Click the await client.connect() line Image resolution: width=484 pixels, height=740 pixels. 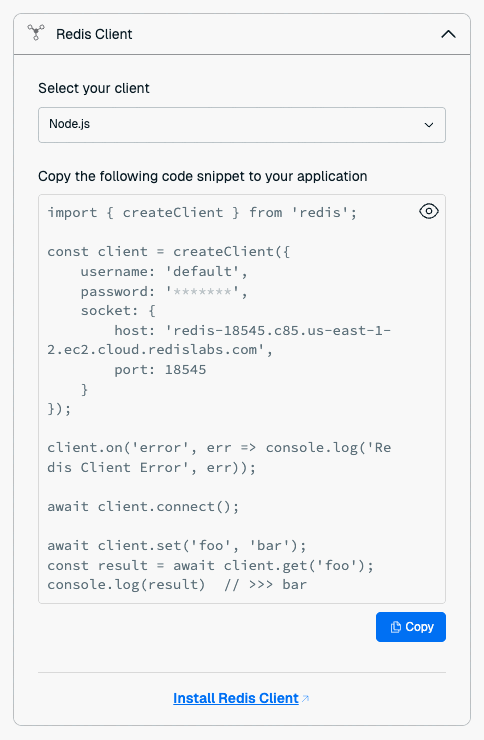(x=143, y=506)
